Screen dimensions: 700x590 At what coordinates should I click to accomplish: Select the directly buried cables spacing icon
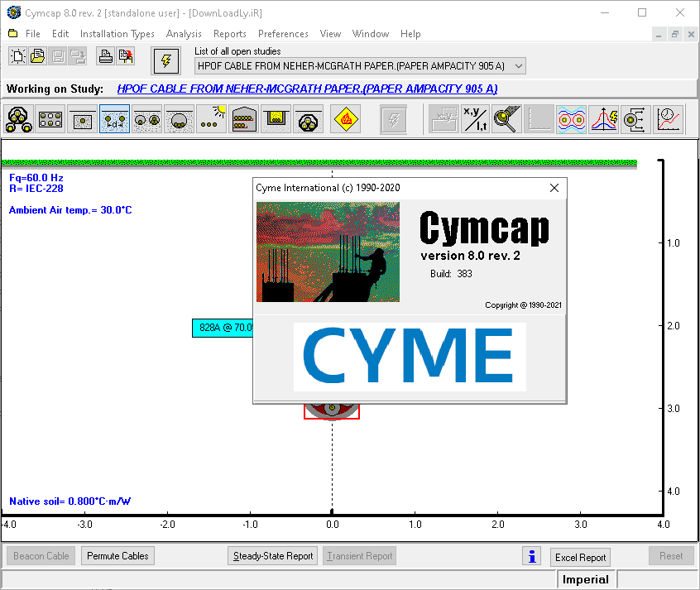[x=115, y=119]
